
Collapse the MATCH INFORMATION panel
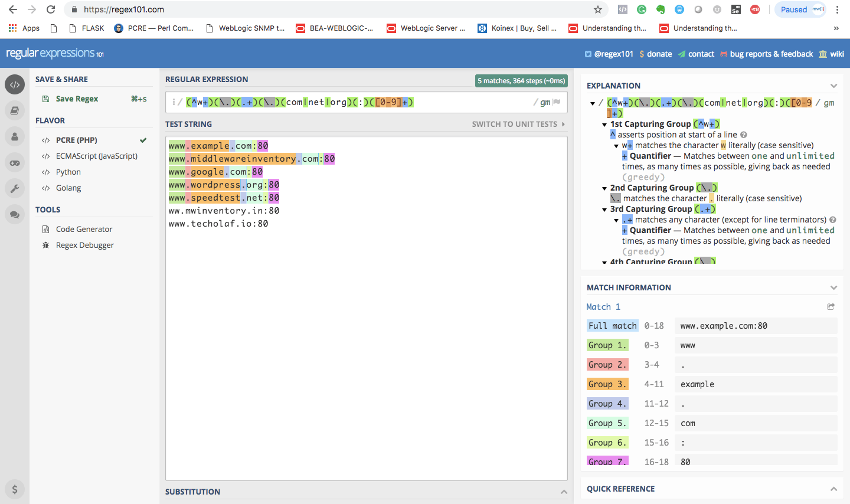pos(833,287)
